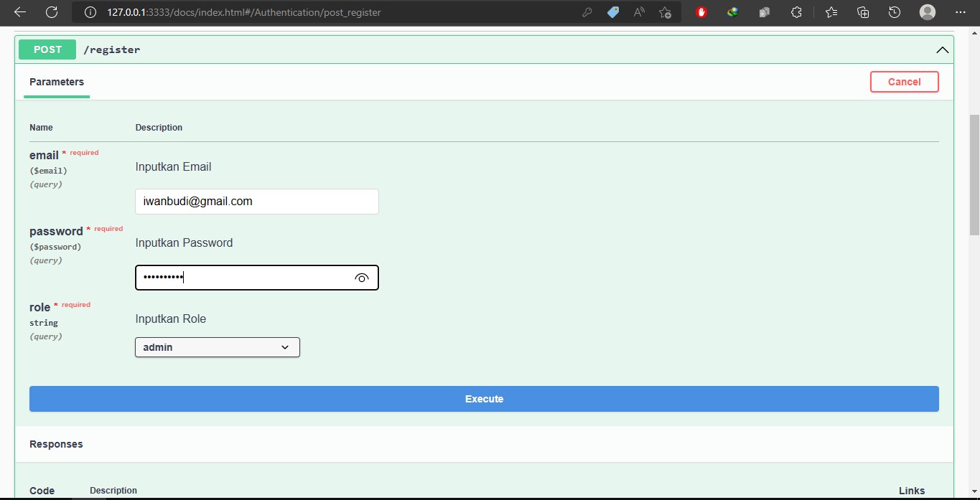Click the page's vertical scrollbar thumb

coord(974,174)
